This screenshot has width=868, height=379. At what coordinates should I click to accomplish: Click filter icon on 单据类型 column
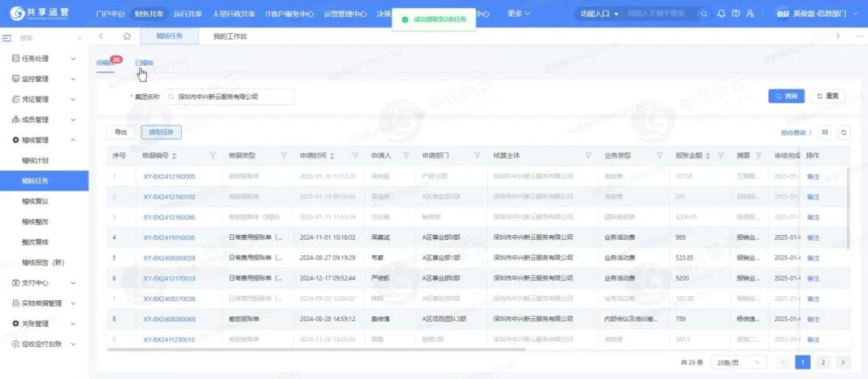284,155
